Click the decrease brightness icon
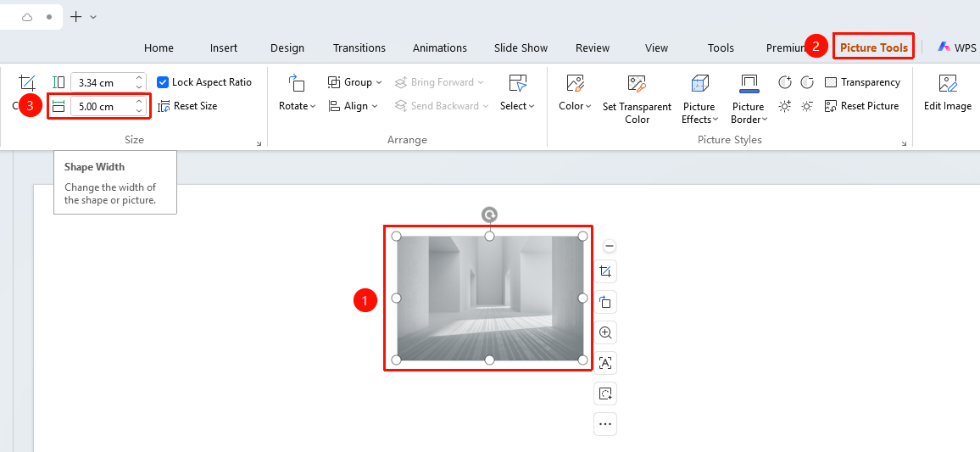 tap(807, 106)
